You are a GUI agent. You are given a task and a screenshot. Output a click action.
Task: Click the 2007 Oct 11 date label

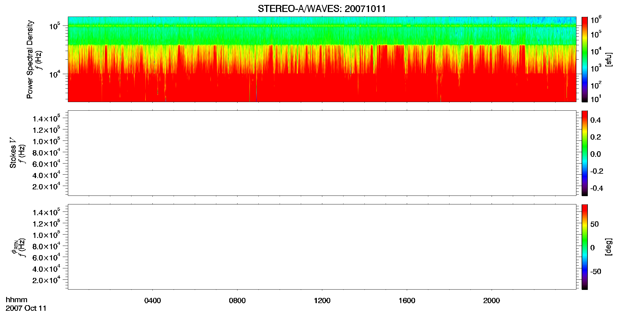tap(26, 308)
